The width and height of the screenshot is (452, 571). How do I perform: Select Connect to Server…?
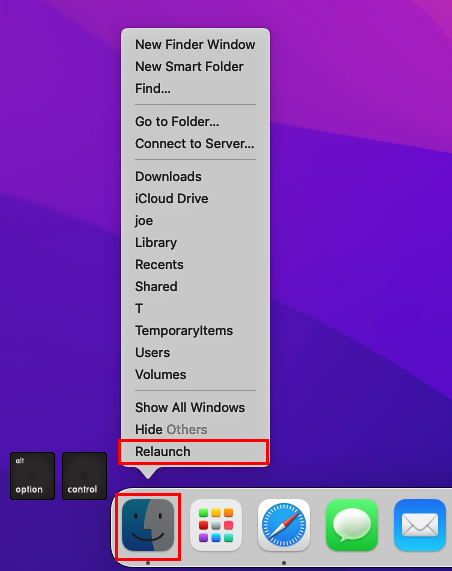click(x=195, y=143)
